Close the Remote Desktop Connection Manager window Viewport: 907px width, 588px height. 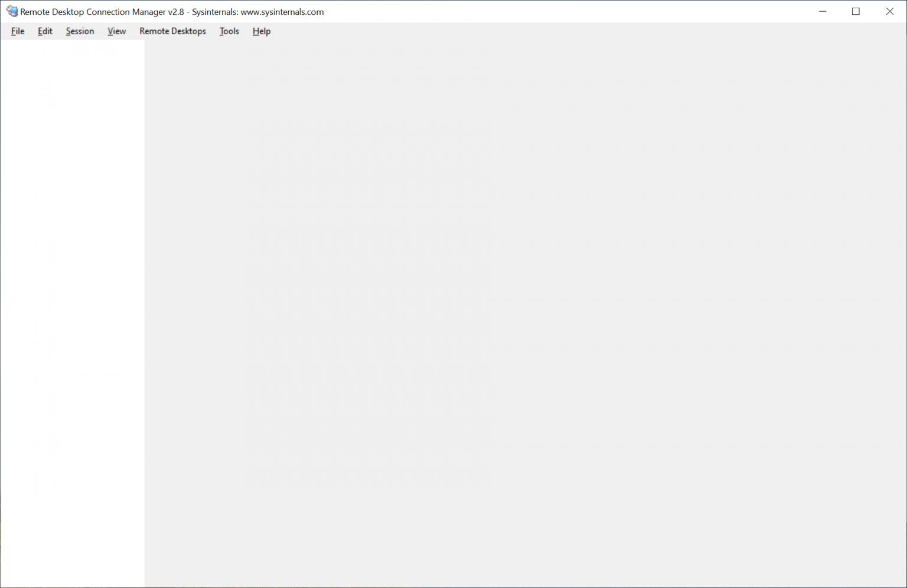point(890,12)
